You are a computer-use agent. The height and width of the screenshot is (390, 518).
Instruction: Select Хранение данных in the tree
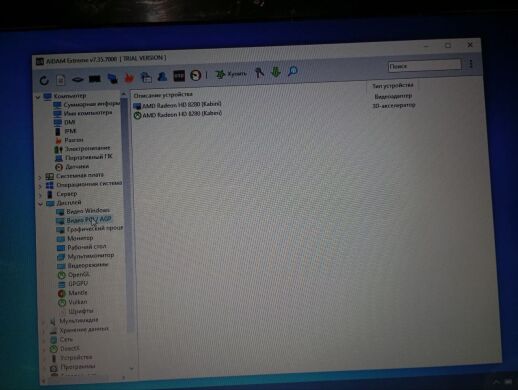coord(84,330)
